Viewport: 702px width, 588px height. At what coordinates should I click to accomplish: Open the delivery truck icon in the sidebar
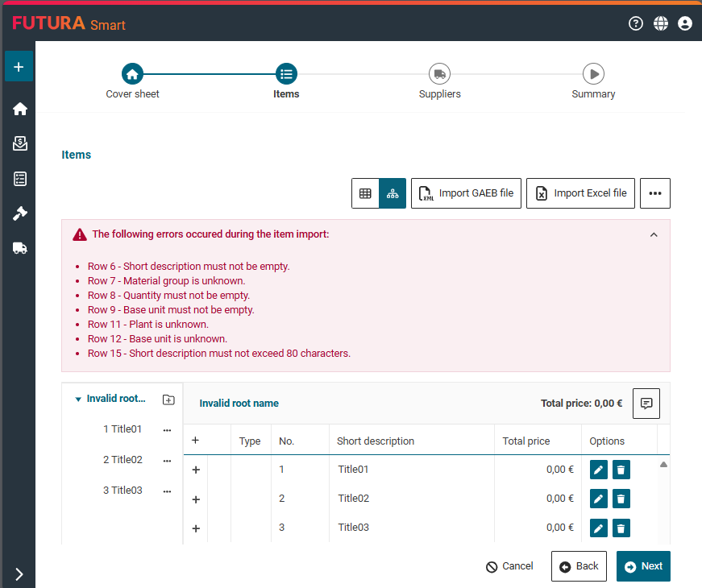pyautogui.click(x=20, y=248)
